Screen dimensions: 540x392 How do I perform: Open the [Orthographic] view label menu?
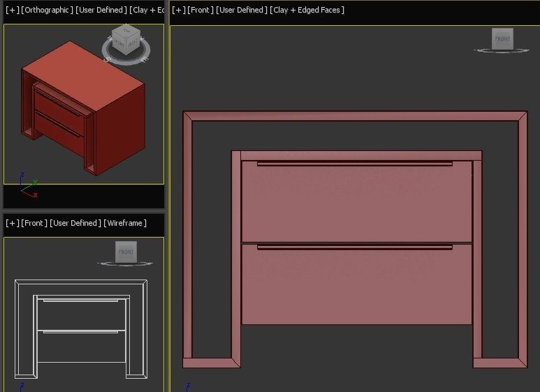(x=48, y=10)
